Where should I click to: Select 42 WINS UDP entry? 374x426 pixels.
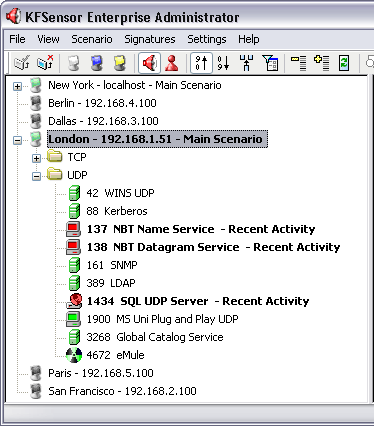point(120,193)
